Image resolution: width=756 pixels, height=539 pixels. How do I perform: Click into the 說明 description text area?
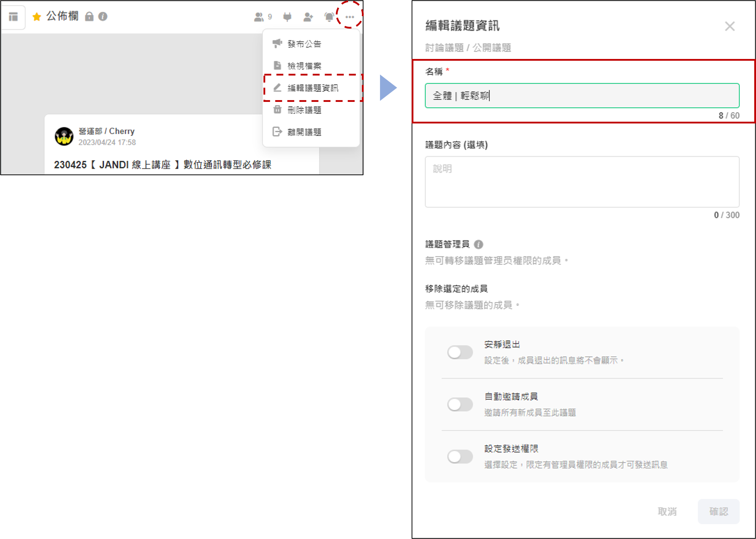click(582, 182)
